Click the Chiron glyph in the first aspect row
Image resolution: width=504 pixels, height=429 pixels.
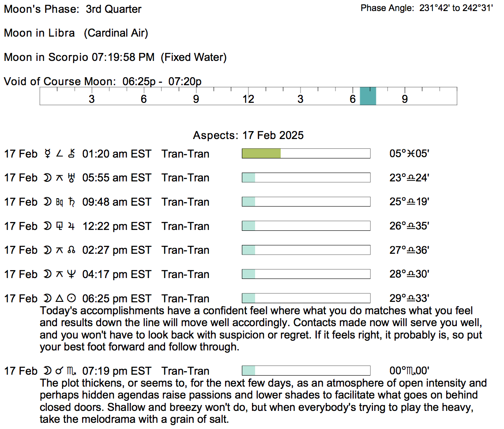[x=72, y=154]
